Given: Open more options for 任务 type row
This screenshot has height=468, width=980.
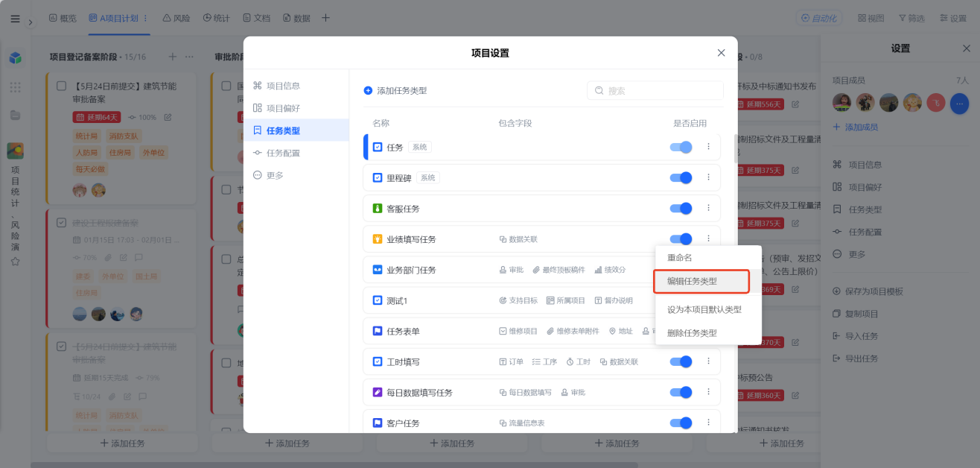Looking at the screenshot, I should (x=708, y=147).
